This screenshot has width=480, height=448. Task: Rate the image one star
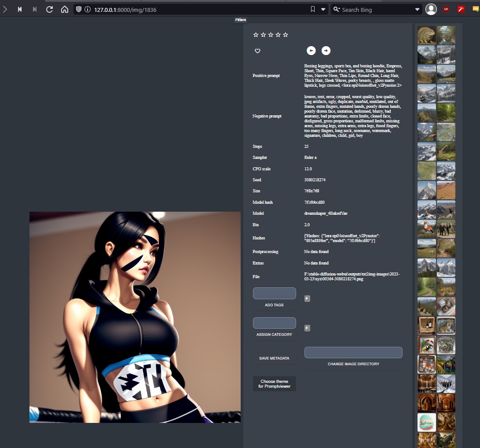point(256,34)
